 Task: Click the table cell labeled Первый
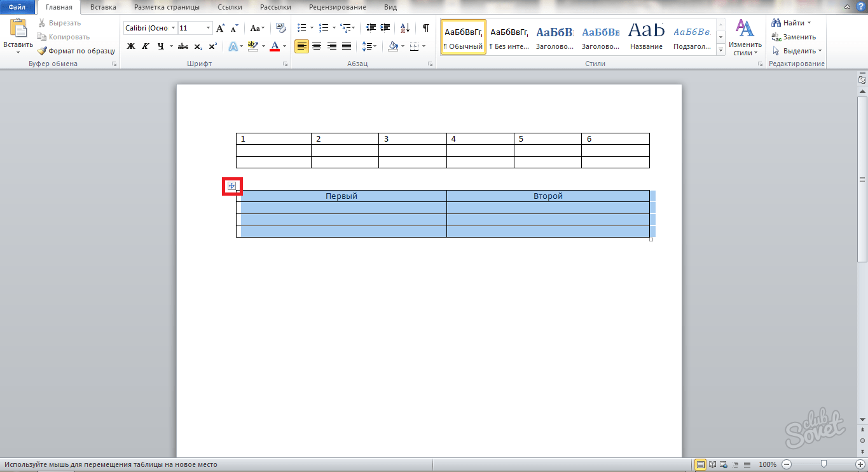[x=341, y=196]
